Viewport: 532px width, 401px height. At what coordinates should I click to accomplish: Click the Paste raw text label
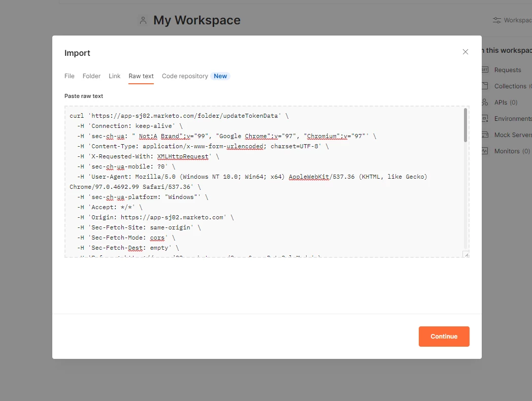[x=84, y=96]
